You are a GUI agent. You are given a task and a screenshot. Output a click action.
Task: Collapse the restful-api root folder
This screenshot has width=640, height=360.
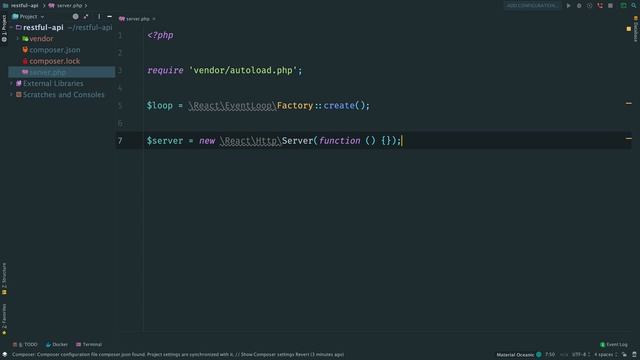pyautogui.click(x=11, y=27)
